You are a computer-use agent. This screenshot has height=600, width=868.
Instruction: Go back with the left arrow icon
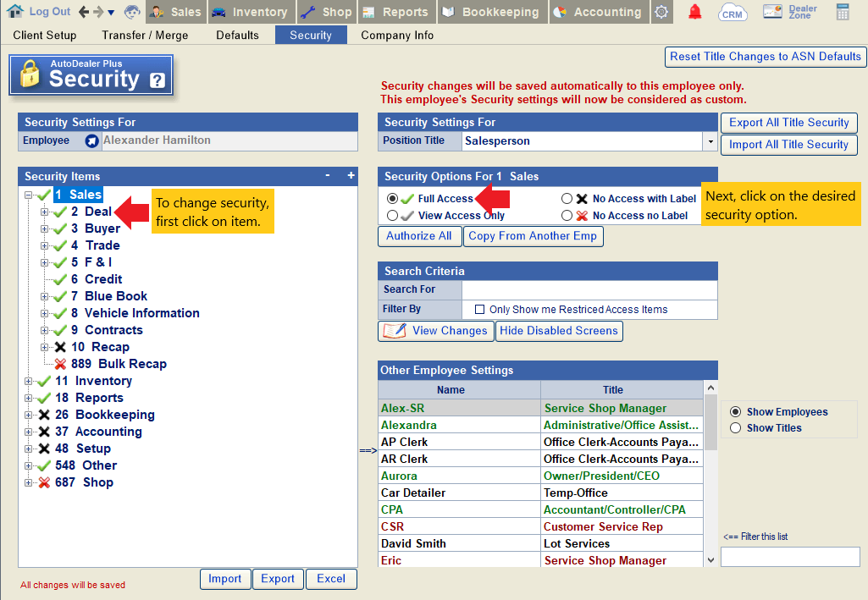click(x=84, y=12)
